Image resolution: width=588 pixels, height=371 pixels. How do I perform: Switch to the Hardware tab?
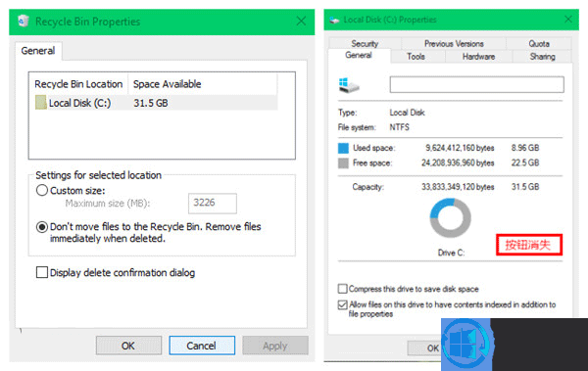point(478,57)
